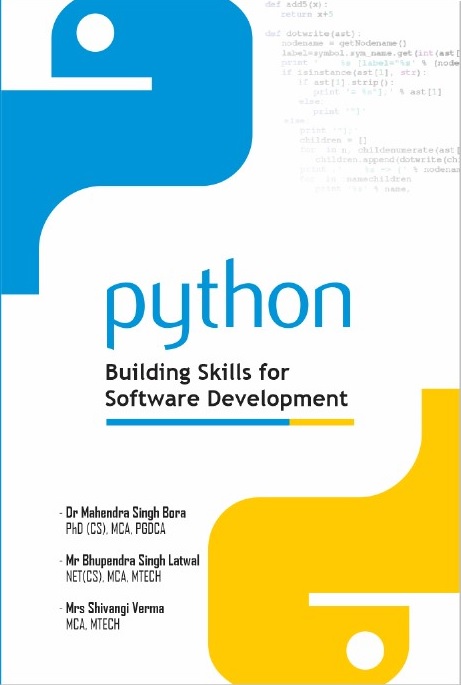The width and height of the screenshot is (461, 685).
Task: Click qualification text "PhD (CS), MCA, PGDCA"
Action: pyautogui.click(x=116, y=529)
